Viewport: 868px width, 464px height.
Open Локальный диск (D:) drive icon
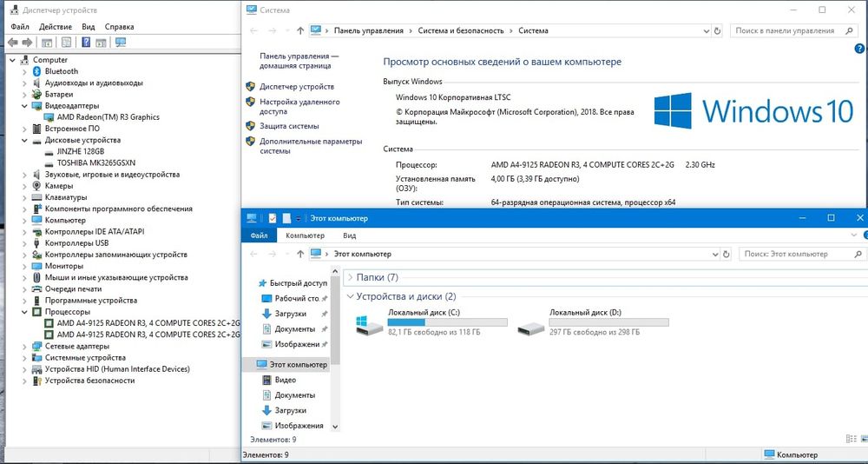[x=531, y=328]
